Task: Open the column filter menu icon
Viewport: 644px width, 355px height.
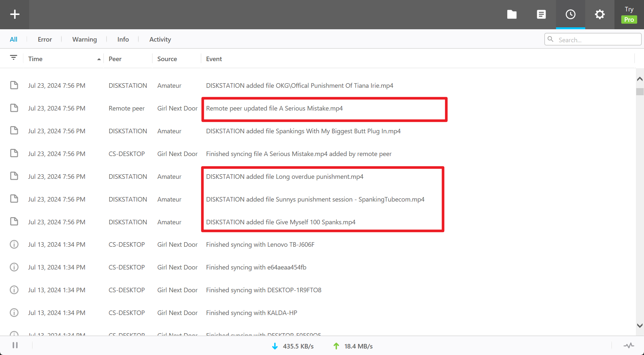Action: (13, 58)
